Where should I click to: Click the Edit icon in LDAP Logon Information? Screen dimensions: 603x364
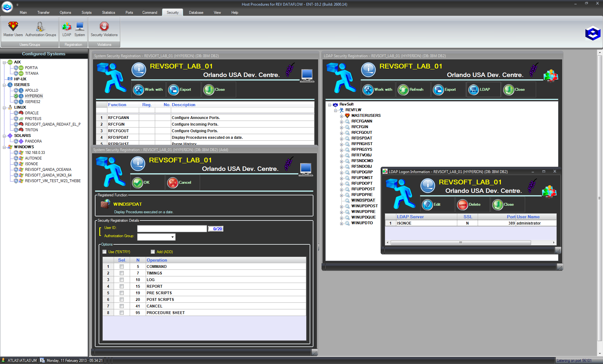tap(427, 205)
